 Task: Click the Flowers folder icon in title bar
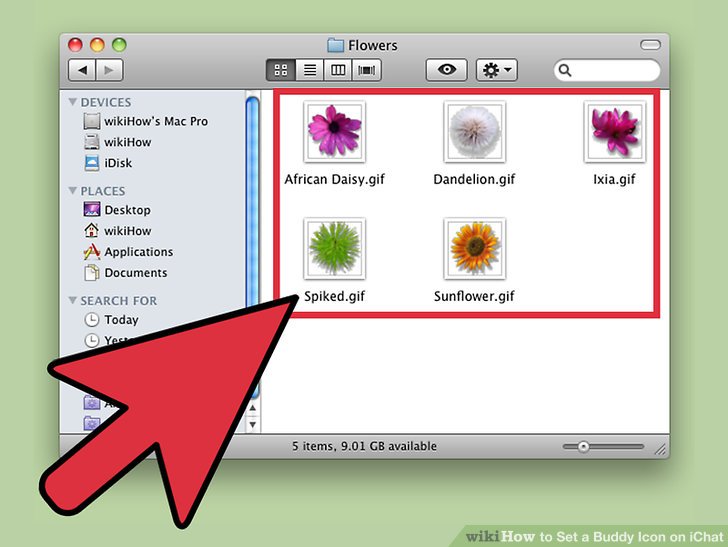click(x=335, y=45)
